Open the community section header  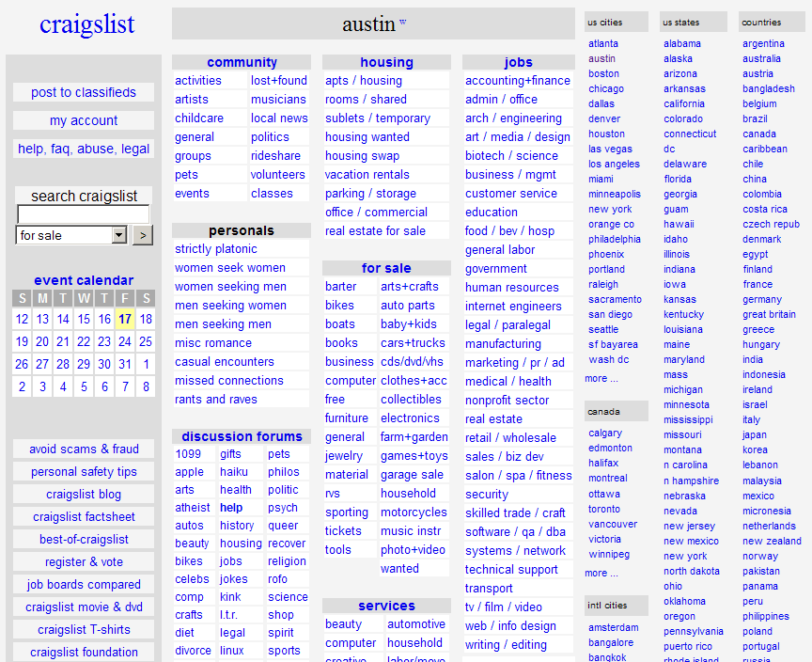click(242, 62)
